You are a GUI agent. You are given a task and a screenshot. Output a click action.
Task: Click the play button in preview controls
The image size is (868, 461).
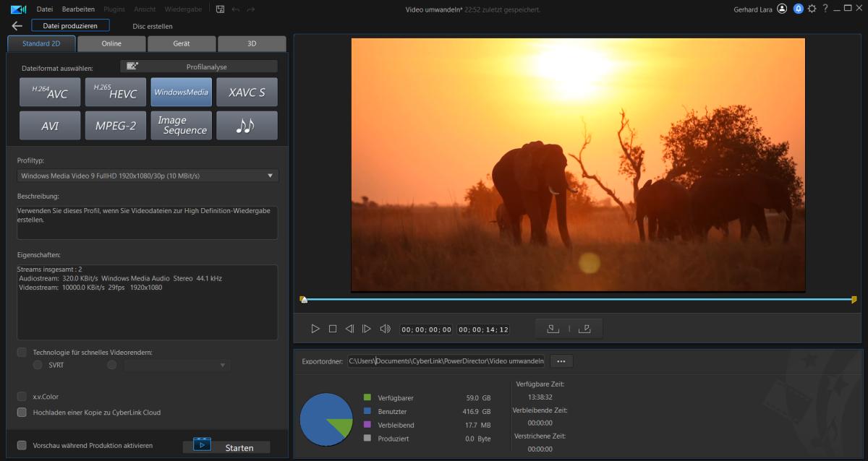[x=315, y=329]
